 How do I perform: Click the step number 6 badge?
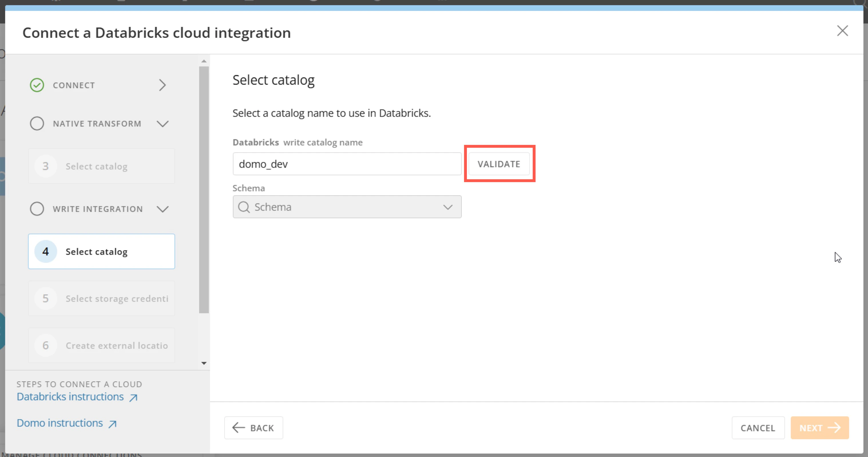pos(45,345)
